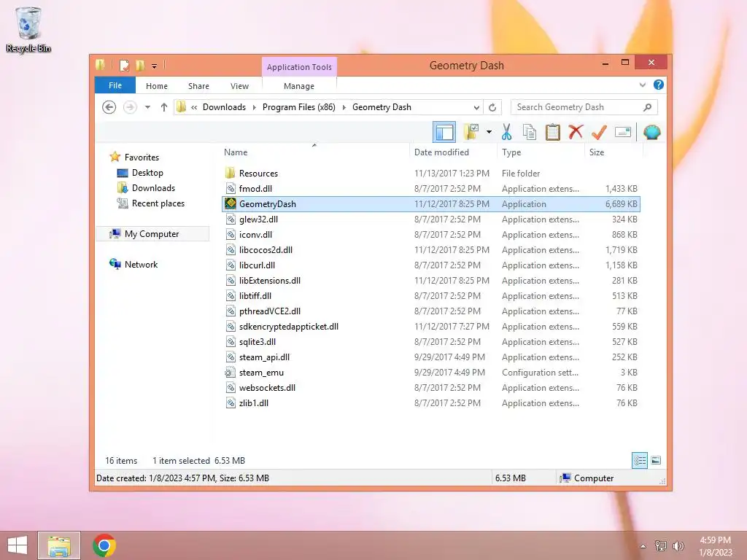Switch to Details view button
Viewport: 747px width, 560px height.
click(x=639, y=460)
